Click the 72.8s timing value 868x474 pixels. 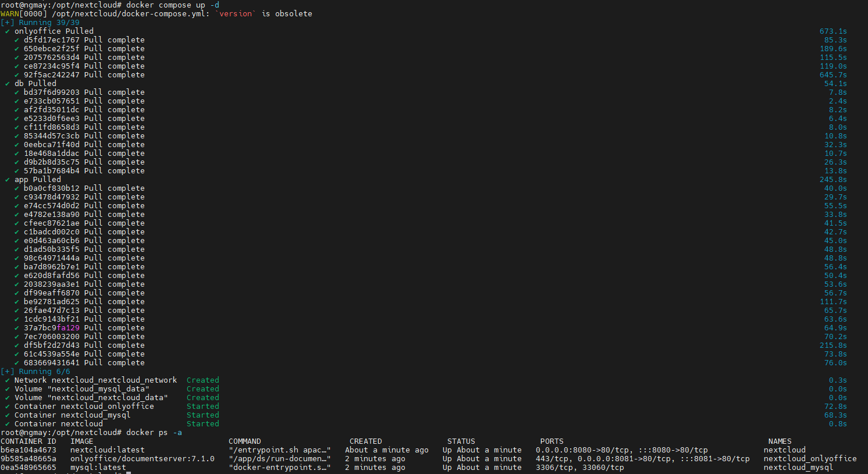[x=835, y=406]
